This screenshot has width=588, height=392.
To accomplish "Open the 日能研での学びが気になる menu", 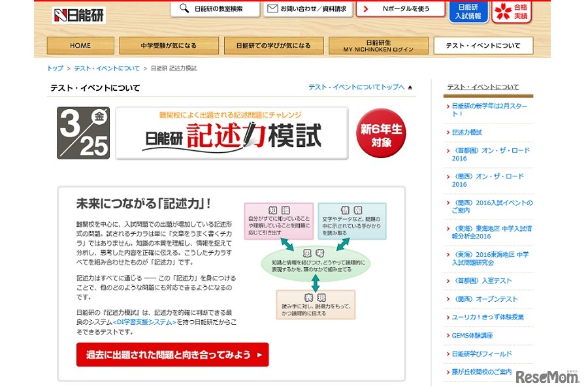I will [x=274, y=46].
